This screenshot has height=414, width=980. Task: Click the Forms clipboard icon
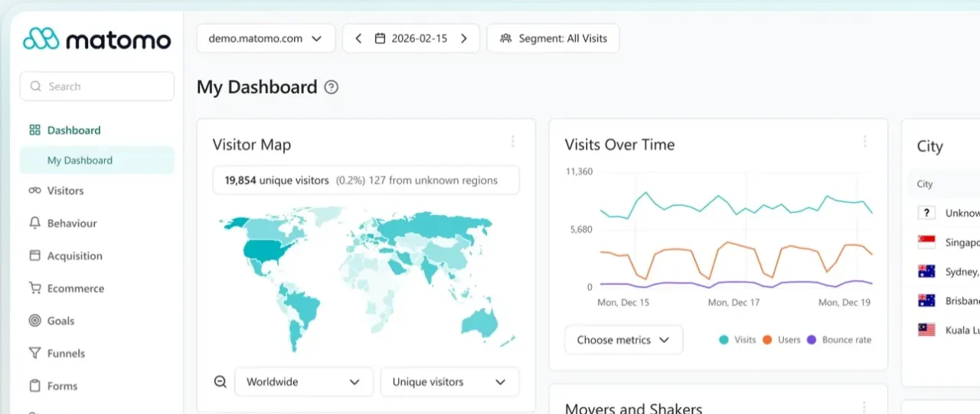click(x=34, y=386)
